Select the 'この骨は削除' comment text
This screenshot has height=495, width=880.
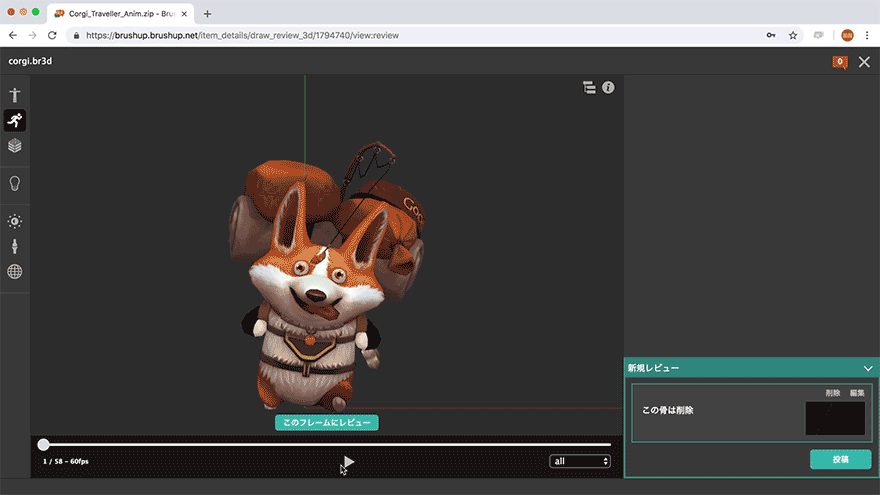[x=668, y=410]
